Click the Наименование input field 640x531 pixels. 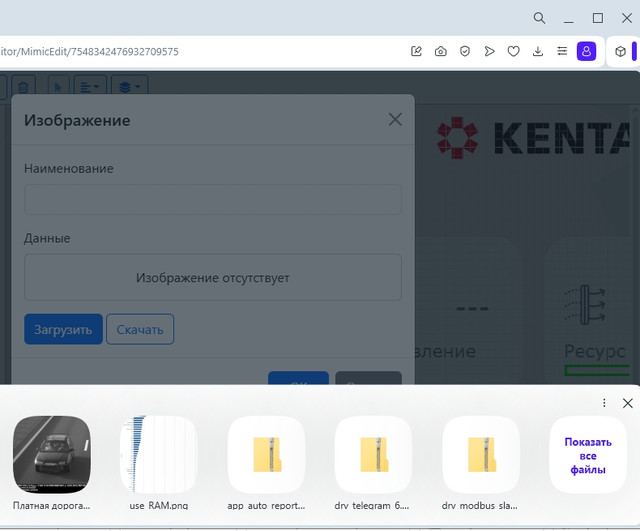213,199
